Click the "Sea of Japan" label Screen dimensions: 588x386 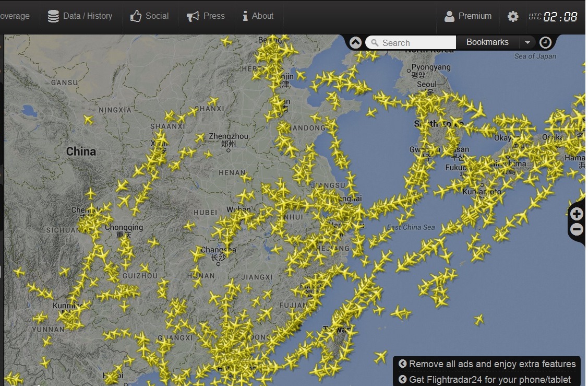(535, 56)
